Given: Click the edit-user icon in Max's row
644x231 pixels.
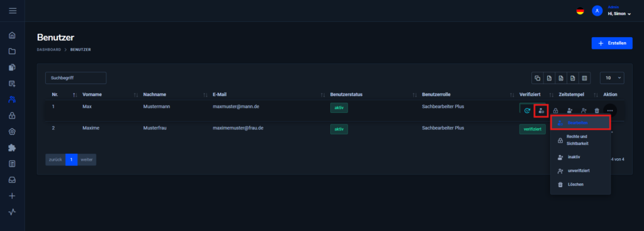Looking at the screenshot, I should point(541,110).
